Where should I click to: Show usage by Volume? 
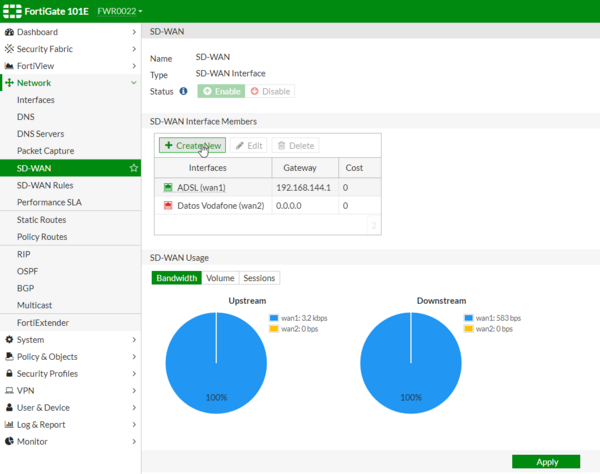(220, 278)
